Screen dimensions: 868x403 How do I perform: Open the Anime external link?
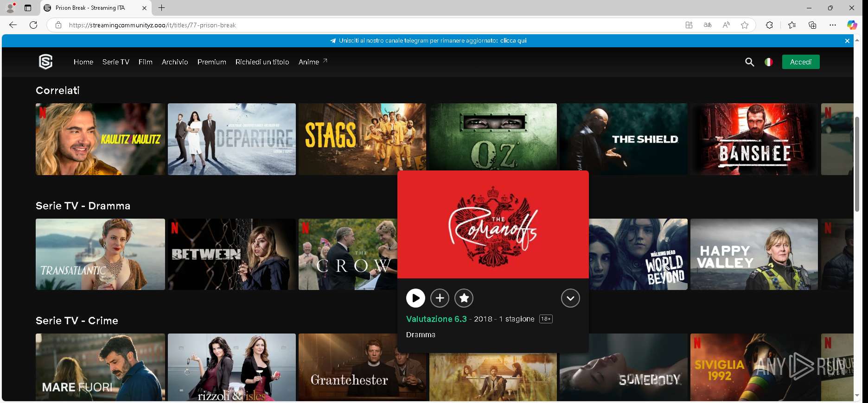tap(313, 62)
